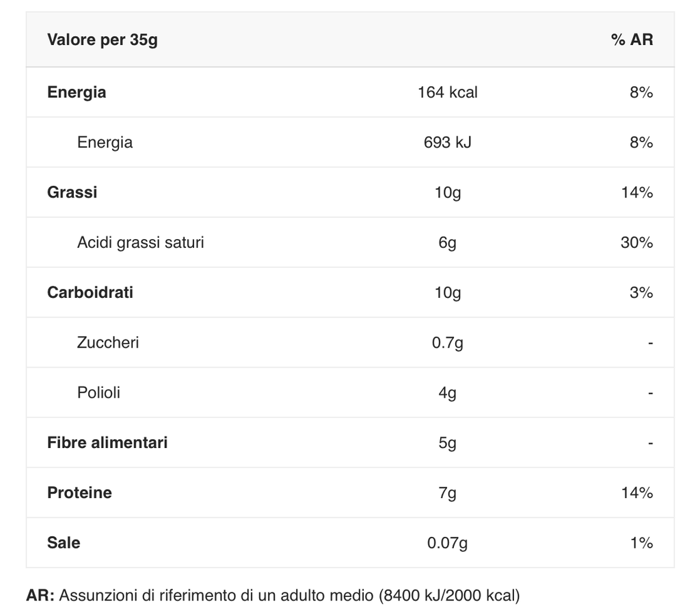Click the 'AR:' footnote below the table
This screenshot has width=700, height=612.
[x=40, y=595]
